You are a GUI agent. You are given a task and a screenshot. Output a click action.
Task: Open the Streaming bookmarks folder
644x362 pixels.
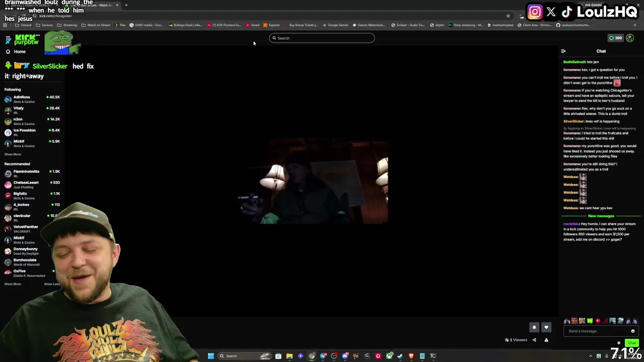(67, 25)
